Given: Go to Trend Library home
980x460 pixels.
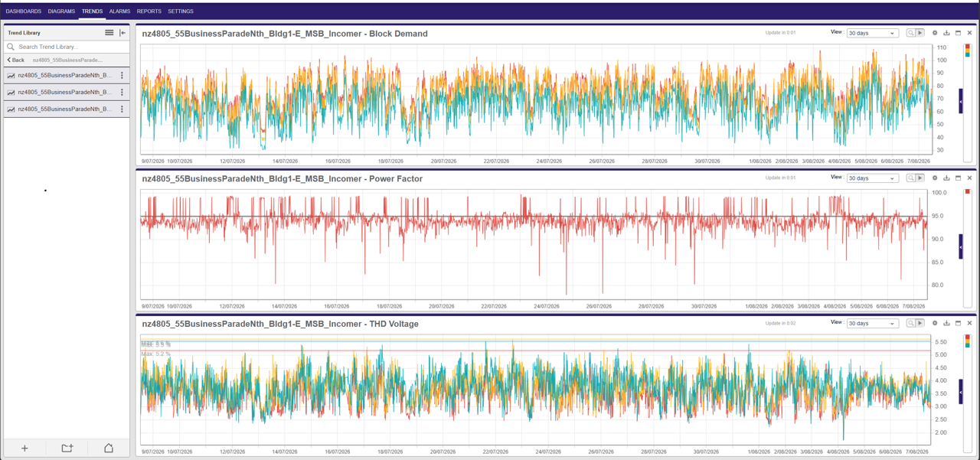Looking at the screenshot, I should (109, 448).
